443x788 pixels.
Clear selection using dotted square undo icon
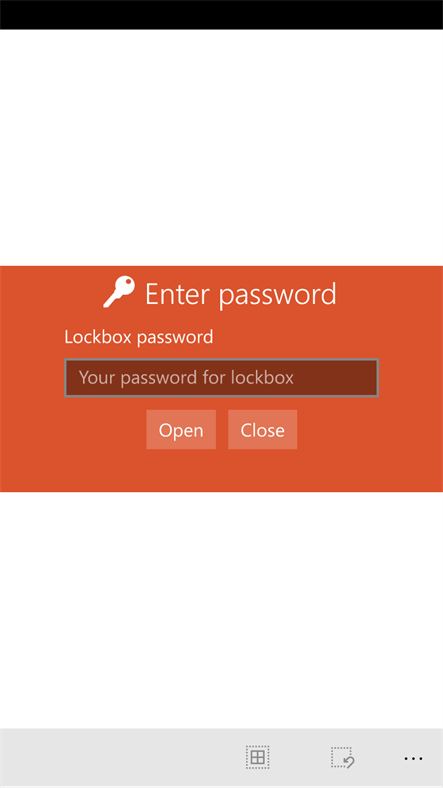tap(343, 757)
